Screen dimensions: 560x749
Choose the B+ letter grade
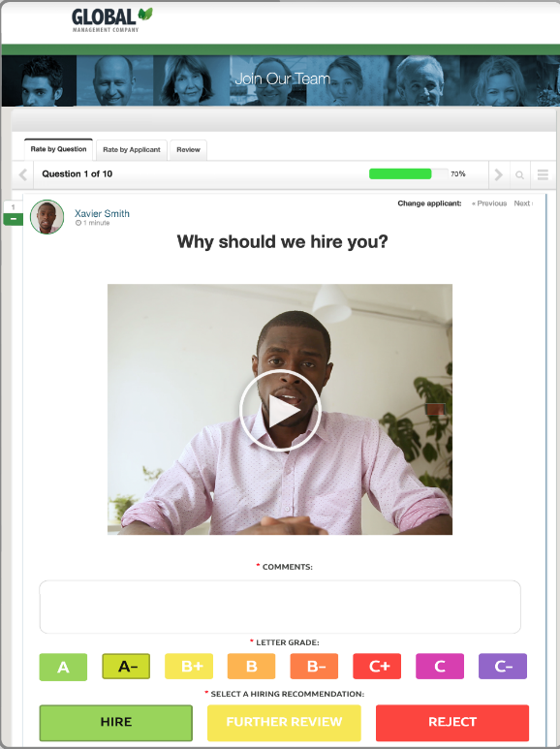point(189,666)
